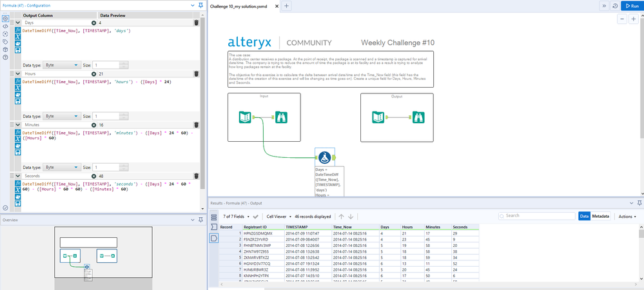Collapse the Days expression section
Screen dimensions: 644x290
17,23
